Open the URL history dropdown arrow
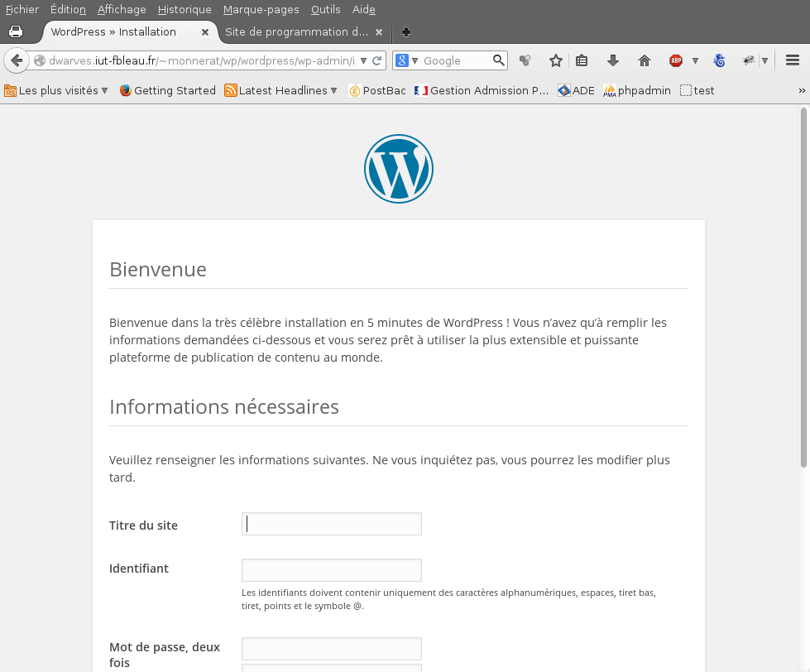810x672 pixels. [x=364, y=60]
